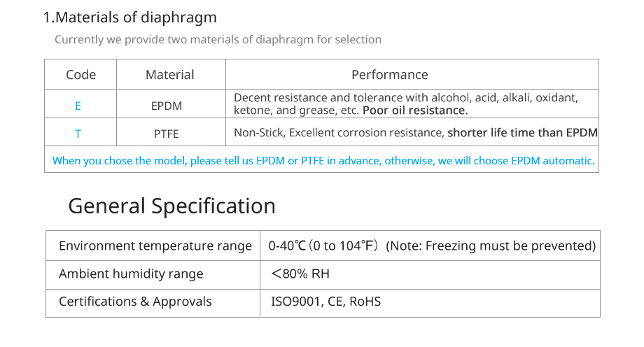Click the blue code letter "E"
The image size is (644, 347).
point(78,106)
